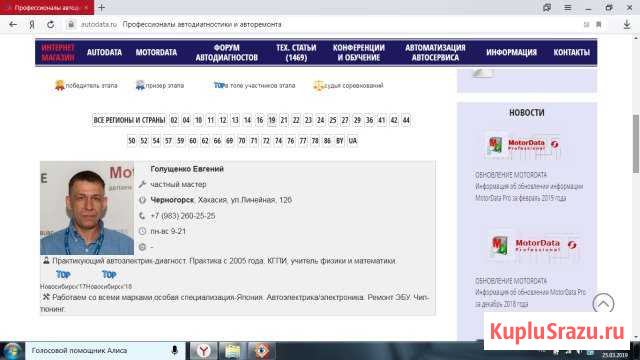Screen dimensions: 640x360
Task: Click the lower MotorData Professional news image
Action: click(533, 246)
